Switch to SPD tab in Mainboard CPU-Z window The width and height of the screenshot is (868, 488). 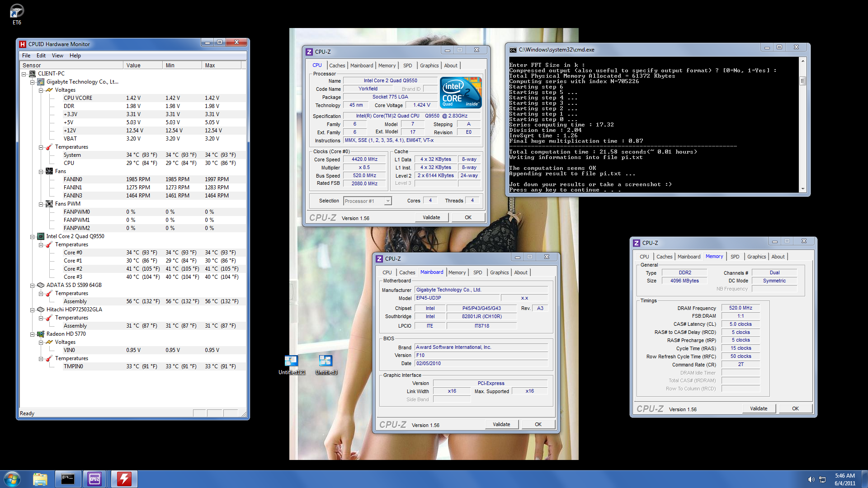point(477,272)
